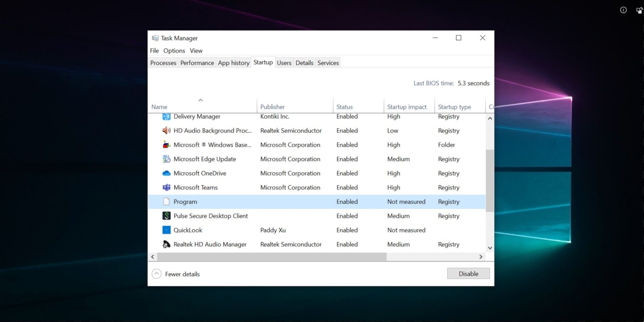
Task: Click the Delivery Manager icon
Action: pyautogui.click(x=166, y=116)
